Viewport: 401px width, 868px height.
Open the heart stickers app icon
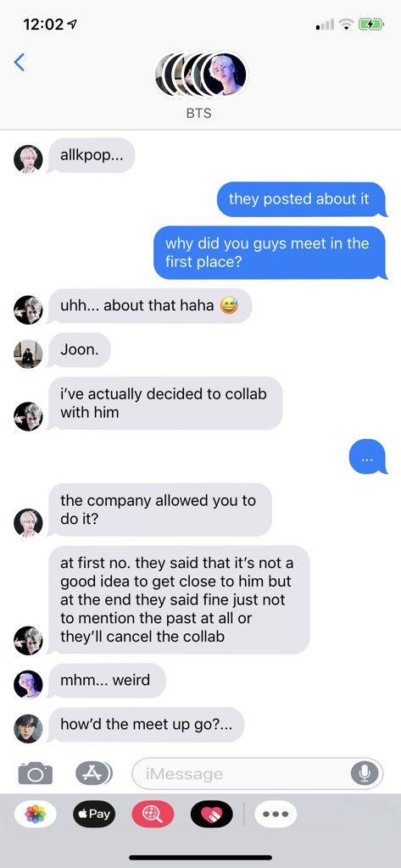tap(212, 814)
